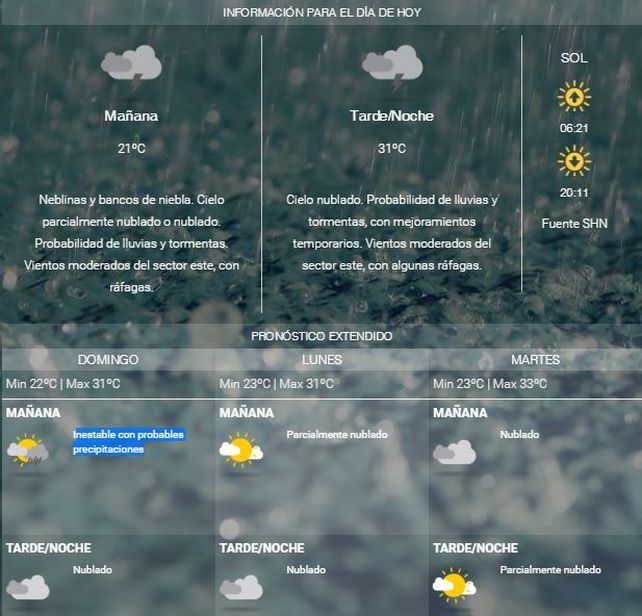This screenshot has height=616, width=642.
Task: Click Martes mañana cloudy icon
Action: [454, 452]
